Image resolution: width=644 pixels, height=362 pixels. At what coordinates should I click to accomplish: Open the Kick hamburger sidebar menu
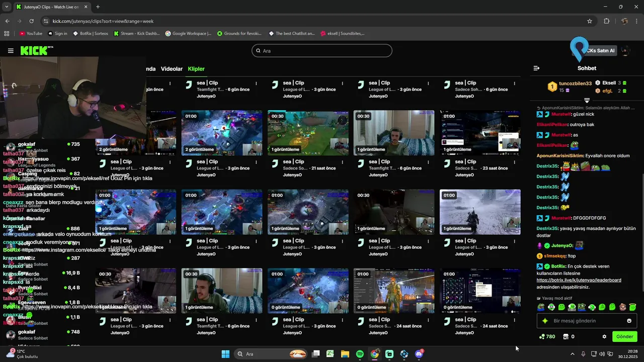tap(11, 51)
